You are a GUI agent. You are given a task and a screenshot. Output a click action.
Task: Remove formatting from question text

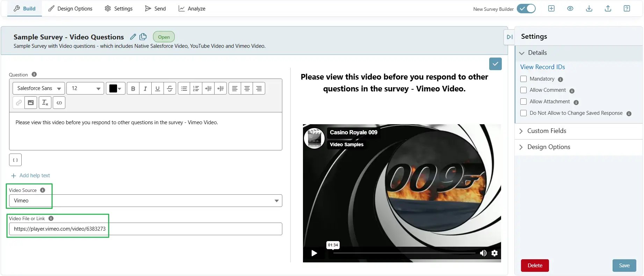click(x=45, y=103)
